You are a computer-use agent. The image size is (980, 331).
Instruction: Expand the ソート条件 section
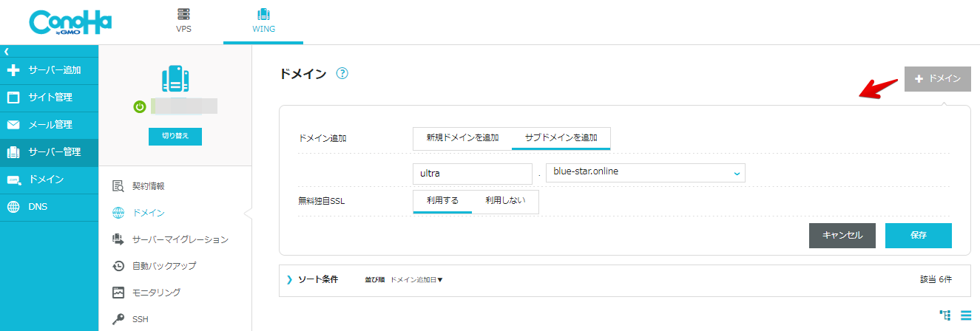click(312, 279)
